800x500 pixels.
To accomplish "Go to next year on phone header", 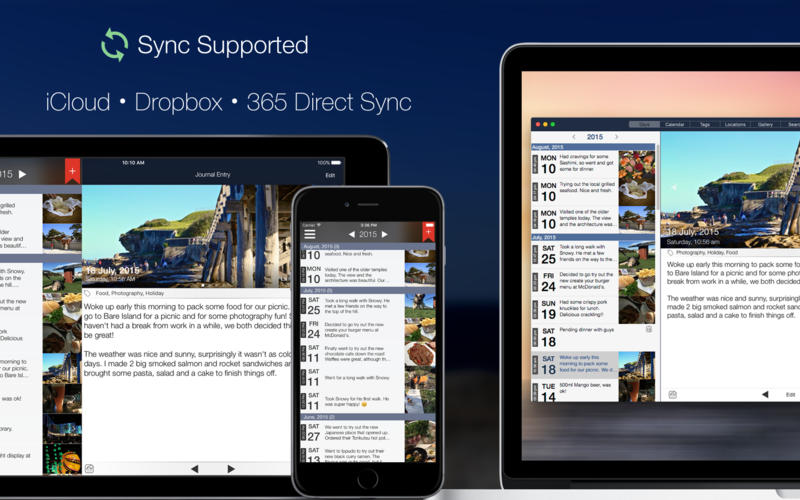I will 385,234.
